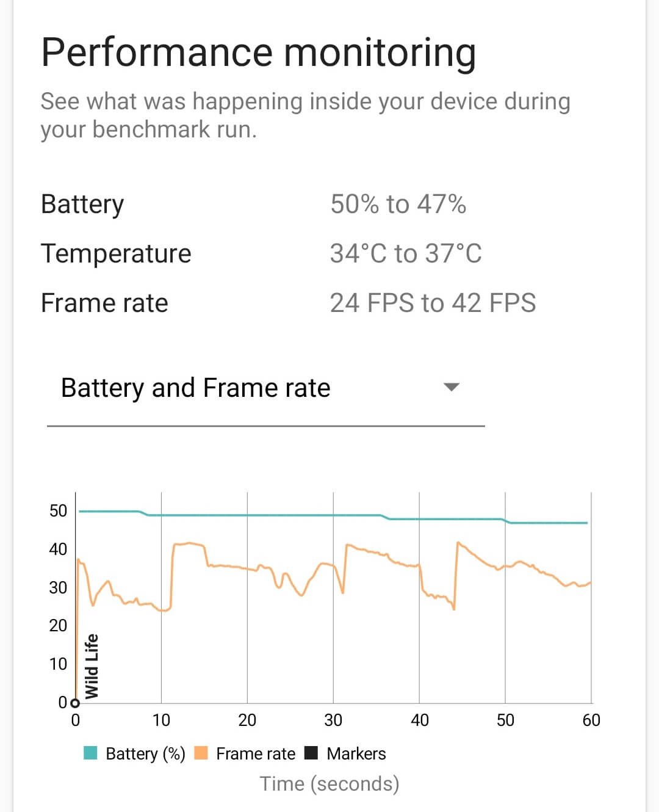The height and width of the screenshot is (812, 659).
Task: Click the circle marker at the chart origin
Action: point(76,703)
